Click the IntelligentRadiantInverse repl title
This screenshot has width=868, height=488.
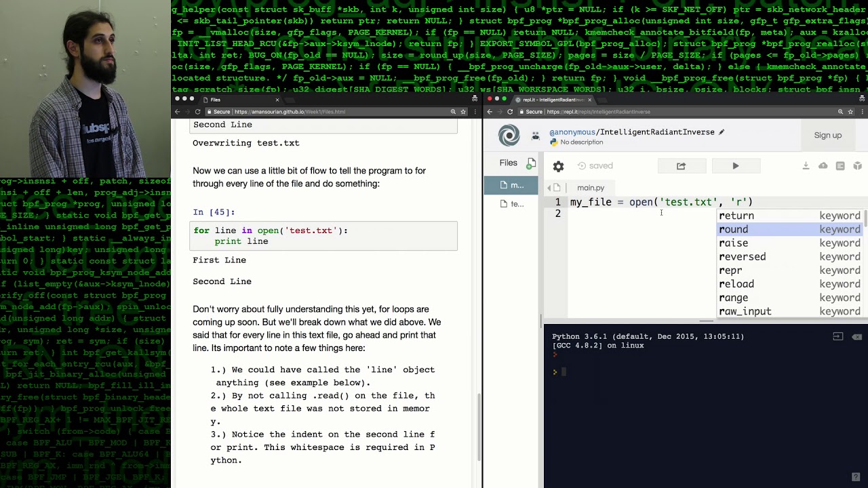657,132
